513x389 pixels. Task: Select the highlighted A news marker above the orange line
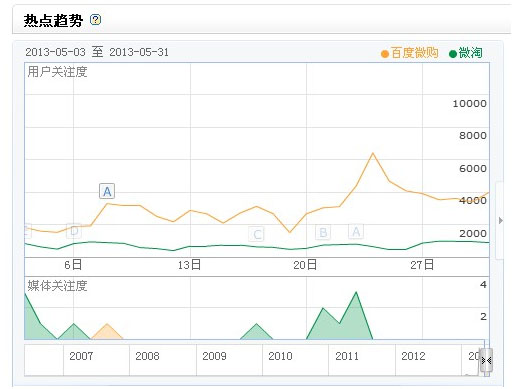coord(107,191)
